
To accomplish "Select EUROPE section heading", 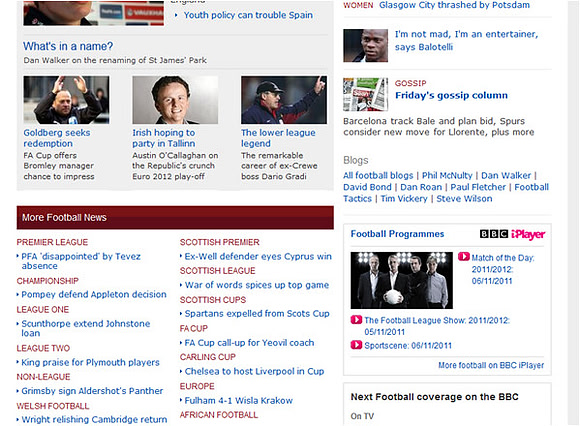I will click(197, 386).
